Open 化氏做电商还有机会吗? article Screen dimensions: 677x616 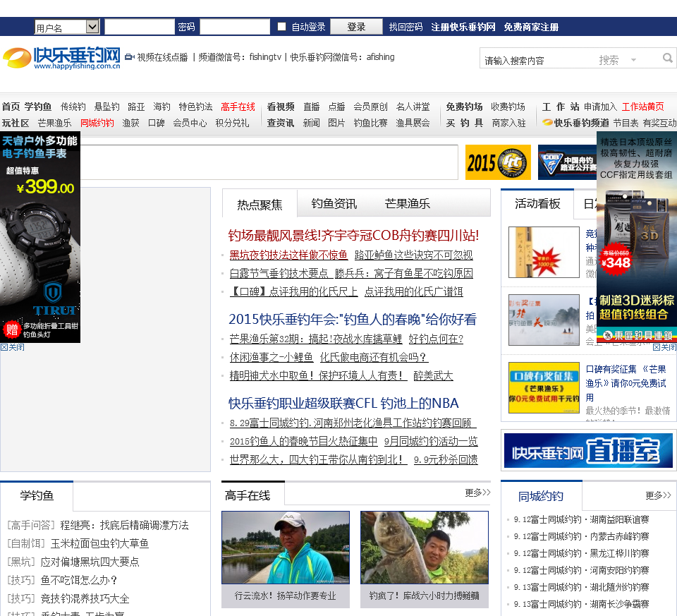pos(374,357)
